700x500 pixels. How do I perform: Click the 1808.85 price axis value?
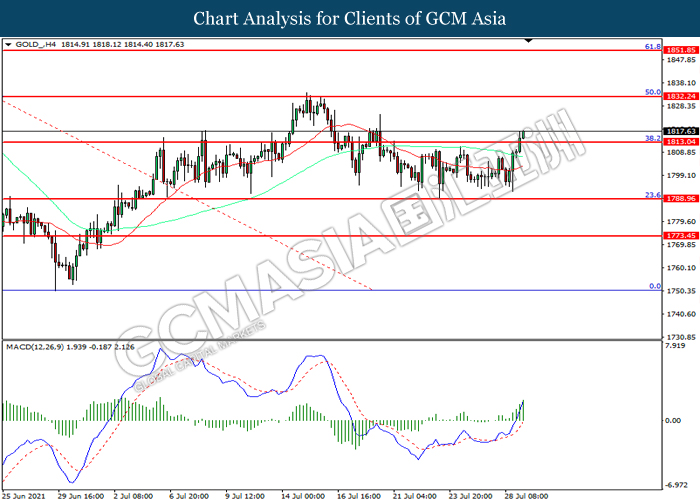[681, 153]
